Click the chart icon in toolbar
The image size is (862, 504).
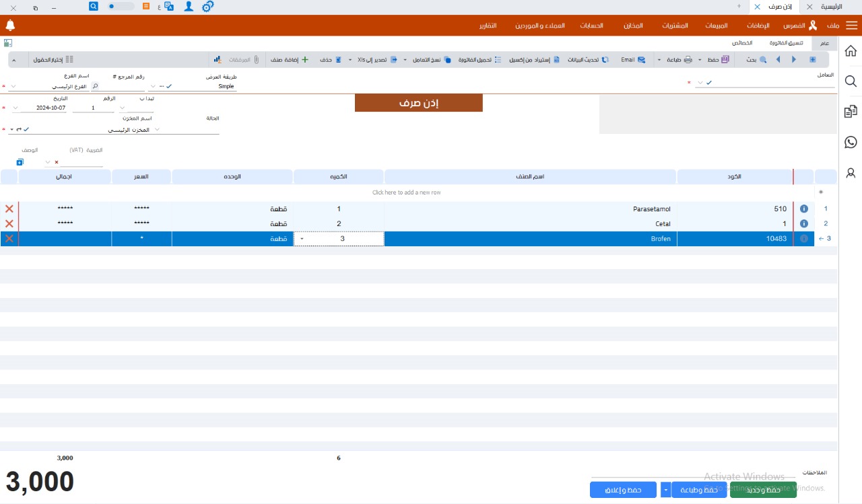[x=218, y=59]
